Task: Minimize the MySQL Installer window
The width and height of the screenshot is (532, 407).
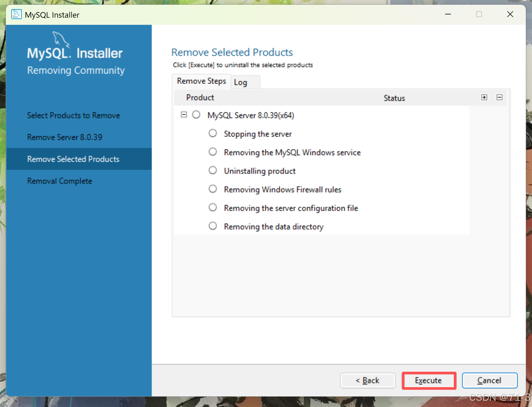Action: point(448,14)
